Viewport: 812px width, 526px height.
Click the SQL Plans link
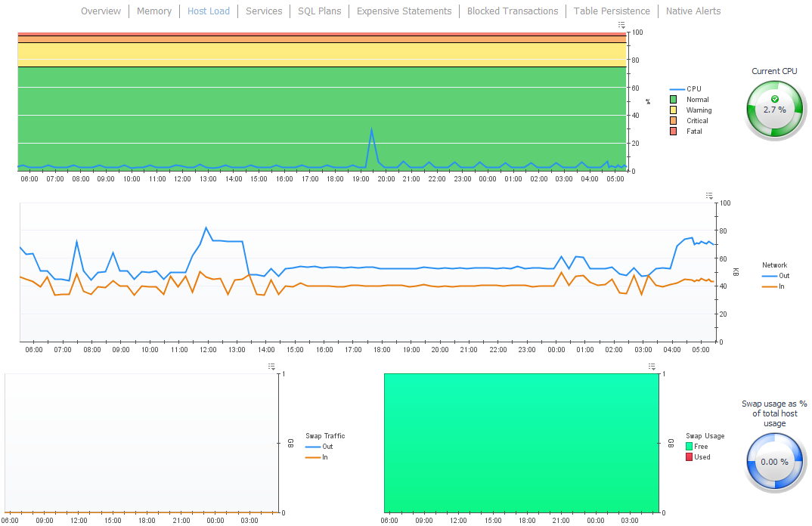319,11
